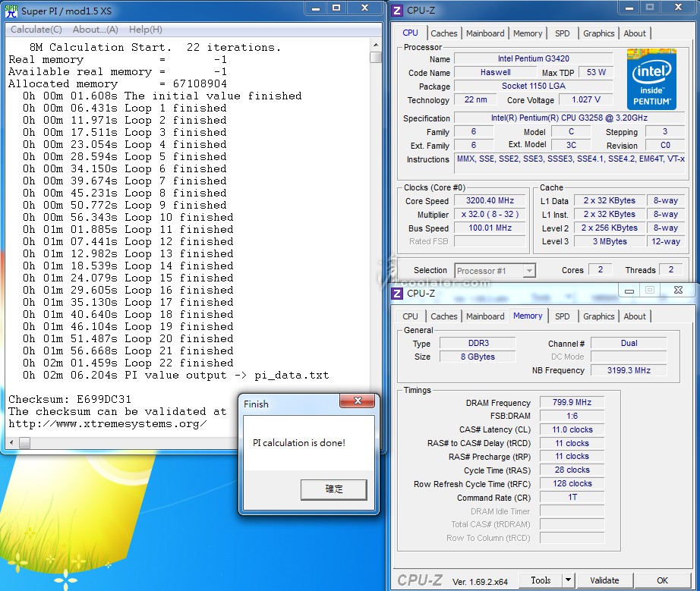
Task: Click the Intel Pentium inside logo
Action: pyautogui.click(x=651, y=79)
